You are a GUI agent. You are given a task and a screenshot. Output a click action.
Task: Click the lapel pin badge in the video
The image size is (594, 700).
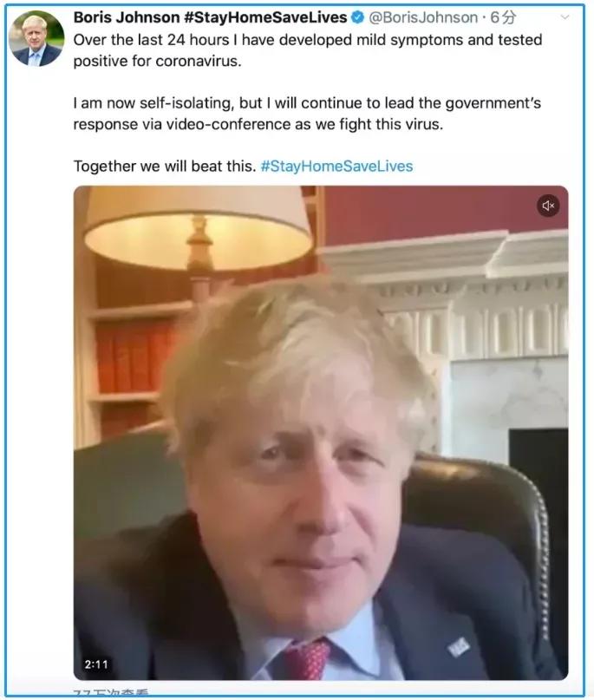(459, 647)
